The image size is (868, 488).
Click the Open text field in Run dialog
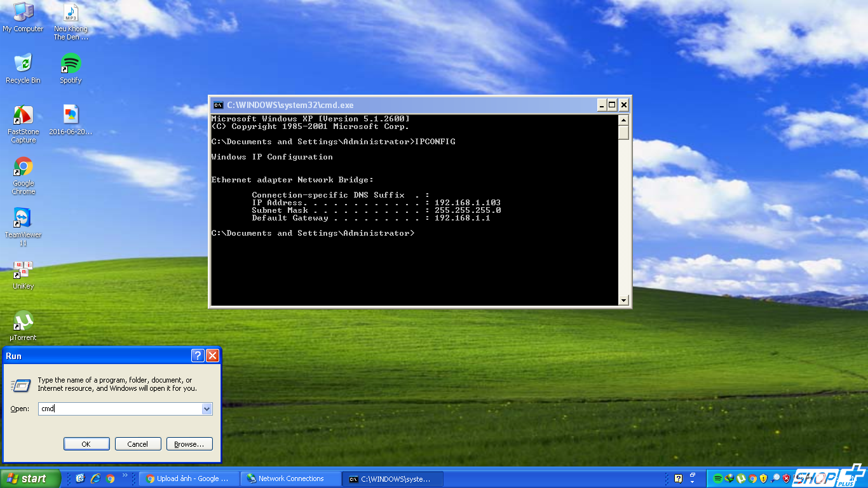click(119, 409)
